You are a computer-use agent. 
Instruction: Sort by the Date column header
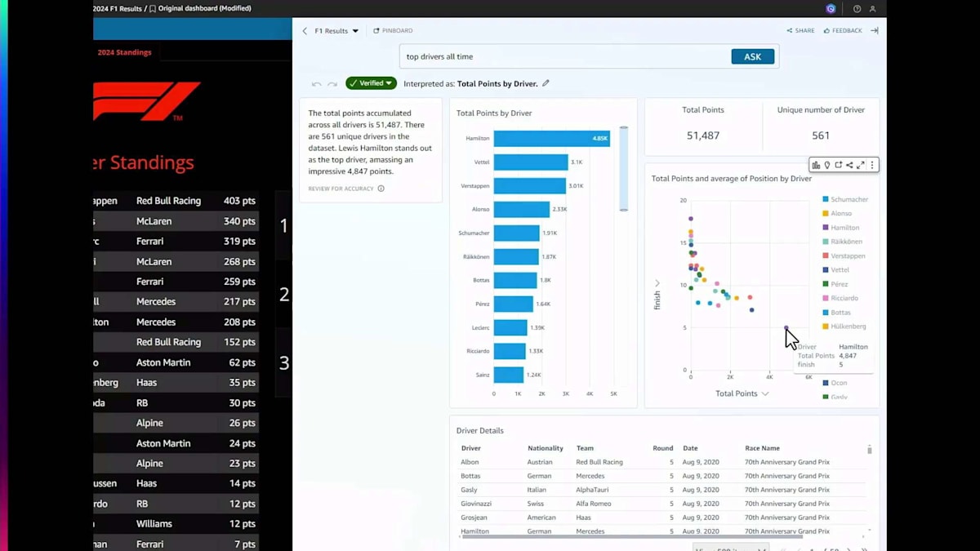(x=691, y=448)
